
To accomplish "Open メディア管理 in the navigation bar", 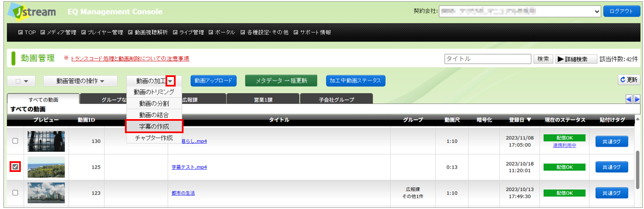I will point(59,33).
